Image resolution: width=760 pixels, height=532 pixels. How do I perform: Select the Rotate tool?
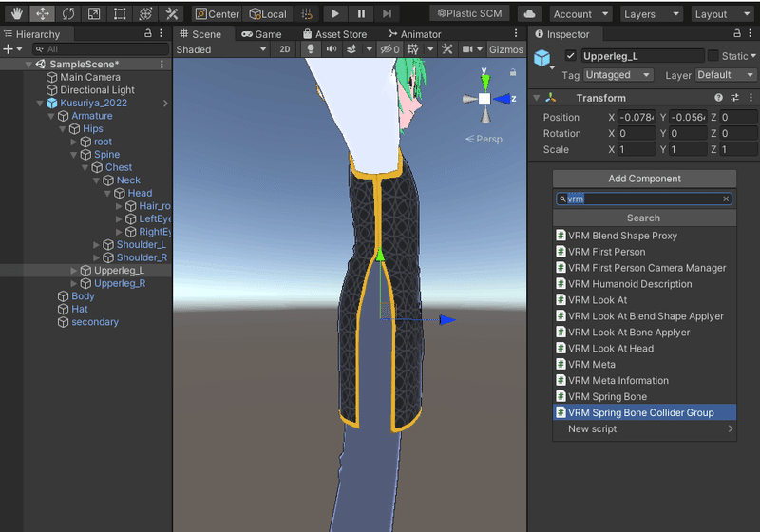click(x=68, y=14)
